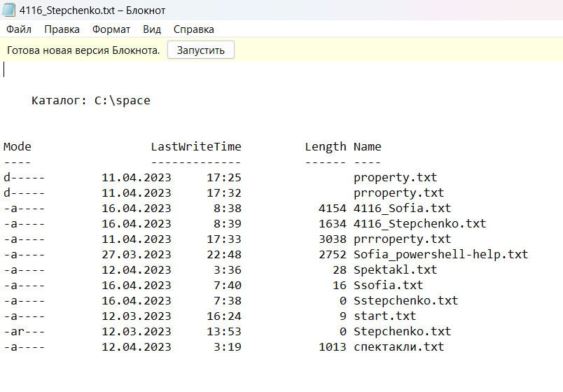Click the Length column header text
Viewport: 563px width, 392px height.
pos(326,147)
